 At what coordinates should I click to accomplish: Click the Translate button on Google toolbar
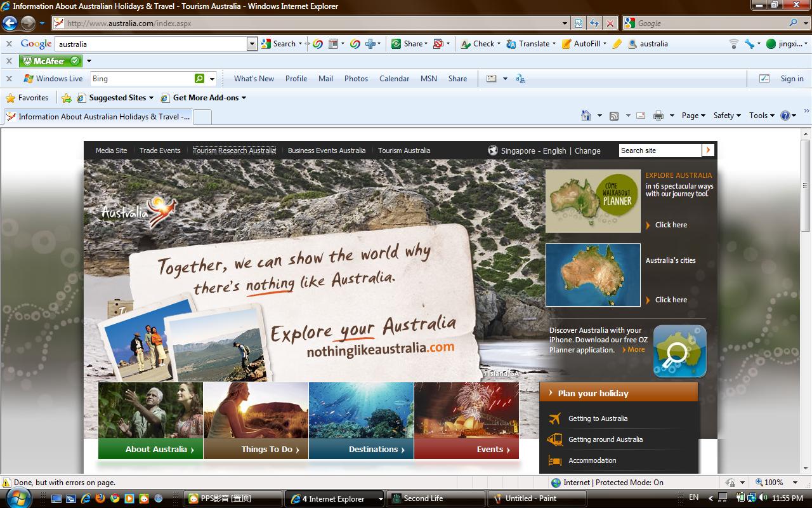pos(530,44)
